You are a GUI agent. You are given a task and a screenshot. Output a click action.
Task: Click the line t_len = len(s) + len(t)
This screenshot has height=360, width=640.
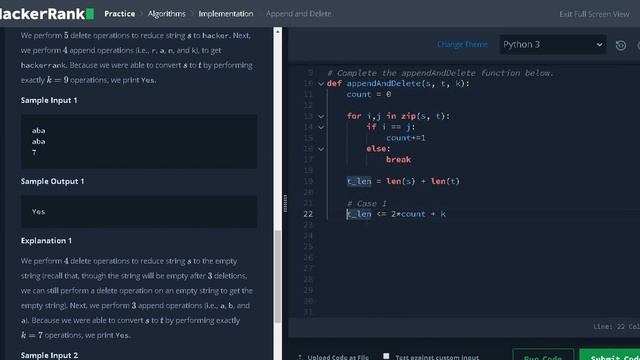click(403, 181)
